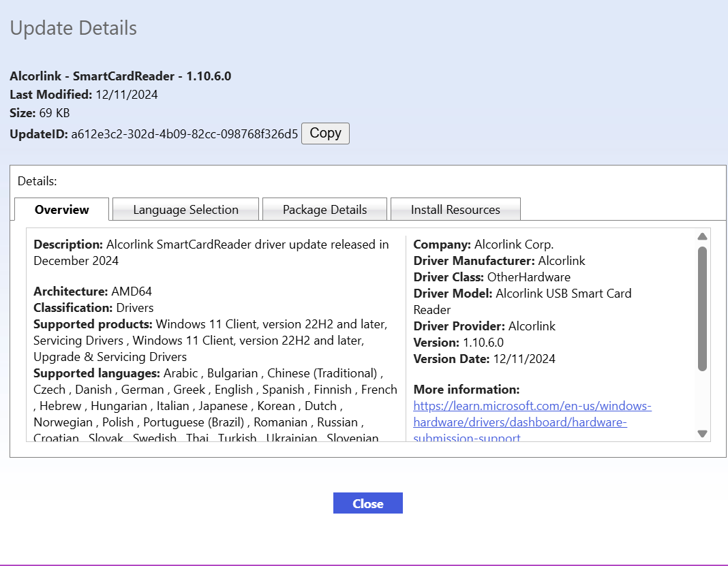This screenshot has height=566, width=728.
Task: Click the Driver Manufacturer value Alcorlink
Action: [x=561, y=261]
